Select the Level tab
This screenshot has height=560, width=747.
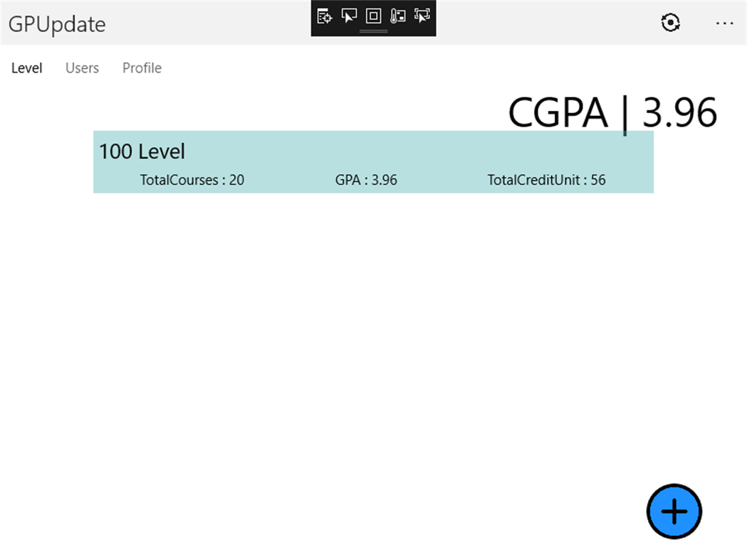tap(26, 68)
